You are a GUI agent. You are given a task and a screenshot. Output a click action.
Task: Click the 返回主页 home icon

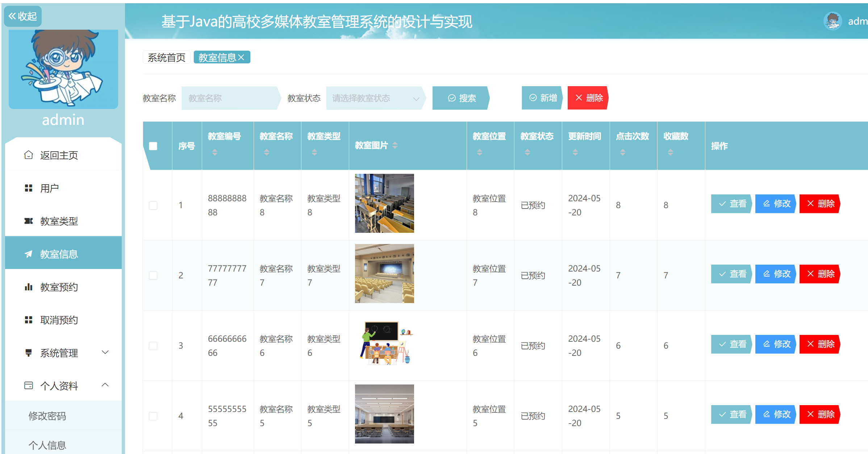pyautogui.click(x=29, y=155)
